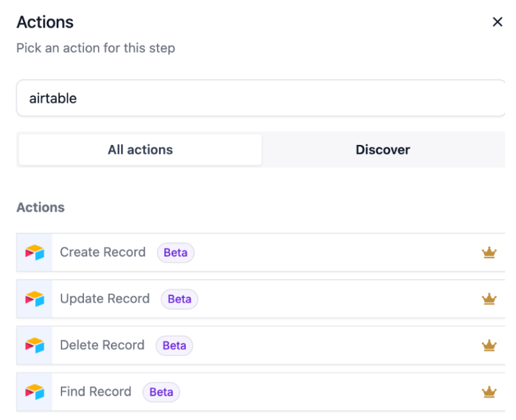Click the search field containing airtable
This screenshot has height=420, width=516.
[260, 99]
